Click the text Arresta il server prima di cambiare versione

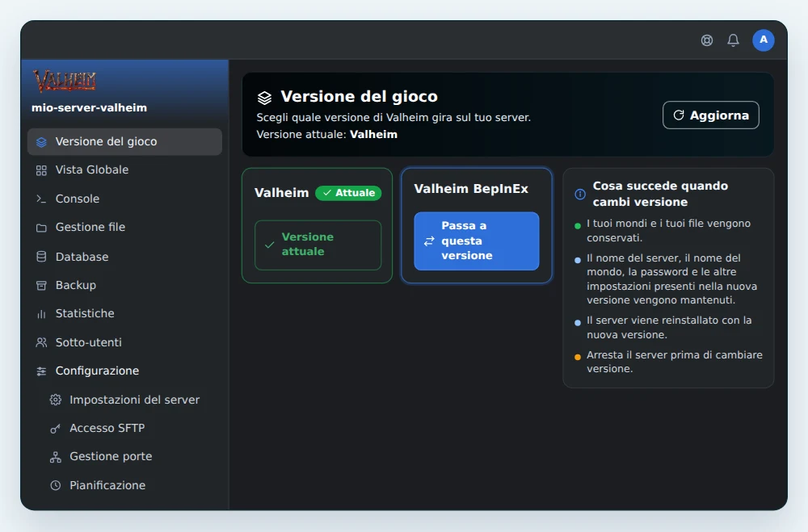(x=675, y=362)
